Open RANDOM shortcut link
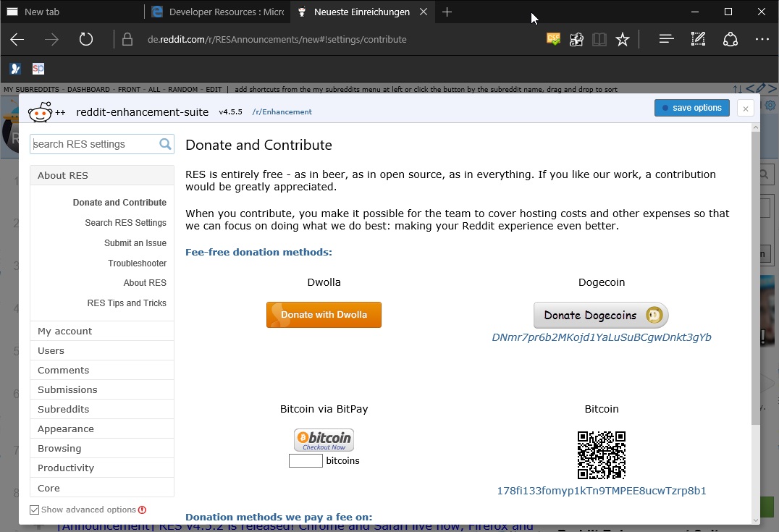Image resolution: width=779 pixels, height=532 pixels. [183, 90]
